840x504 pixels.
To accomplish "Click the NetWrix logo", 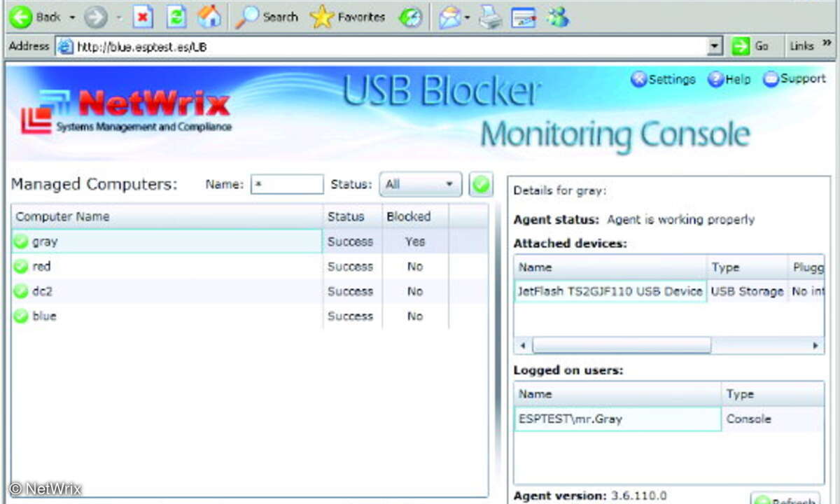I will (x=126, y=111).
